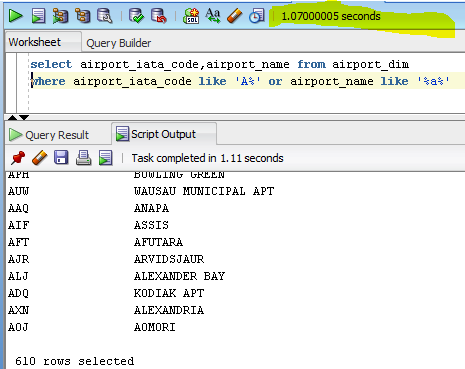This screenshot has width=465, height=369.
Task: Open the Unshared SQL Worksheet icon
Action: [191, 16]
